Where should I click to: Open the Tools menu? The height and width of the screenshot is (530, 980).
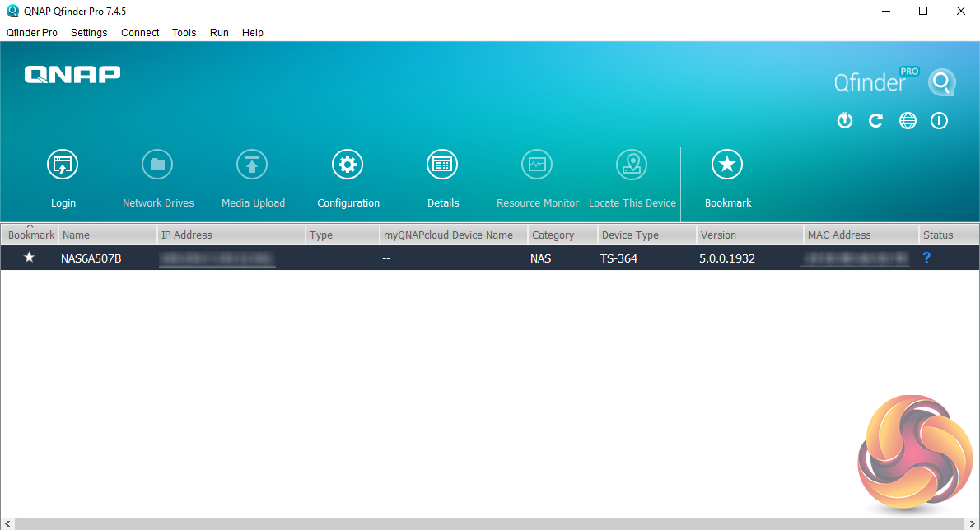184,33
